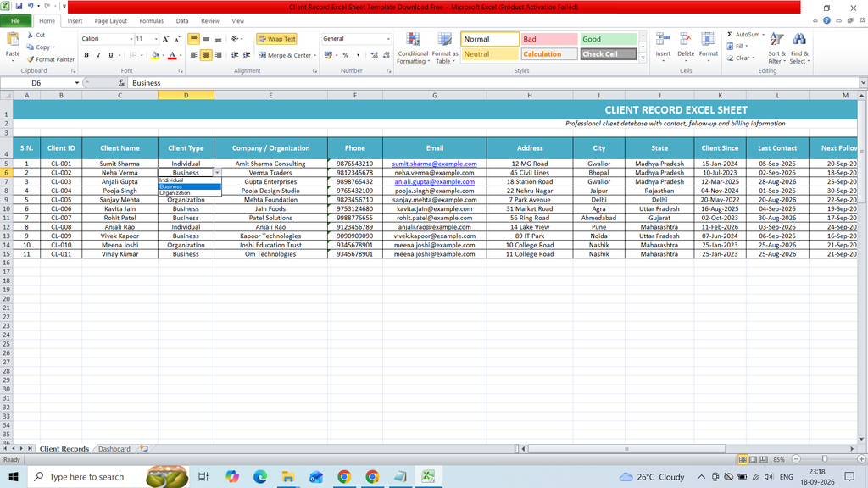Open the Name Box dropdown arrow
The image size is (868, 488).
(x=77, y=83)
